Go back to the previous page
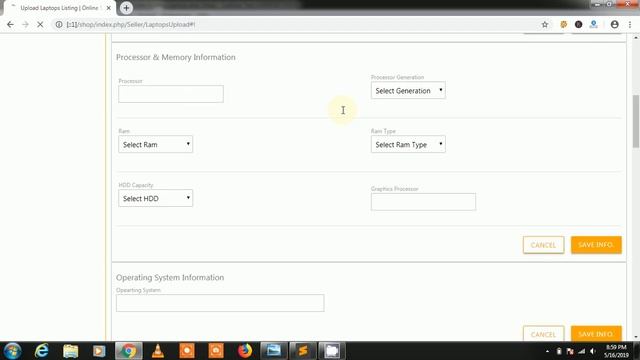This screenshot has height=360, width=640. pos(10,24)
